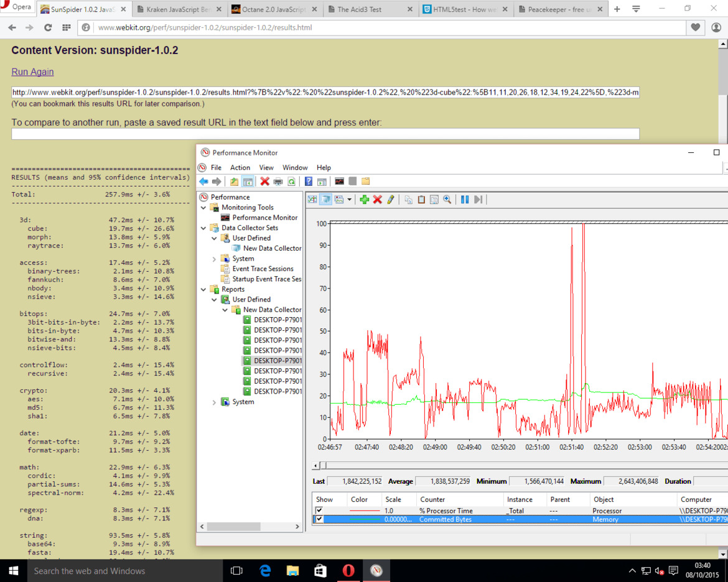Viewport: 728px width, 582px height.
Task: Click the MMC Back arrow in Performance Monitor
Action: (x=203, y=182)
